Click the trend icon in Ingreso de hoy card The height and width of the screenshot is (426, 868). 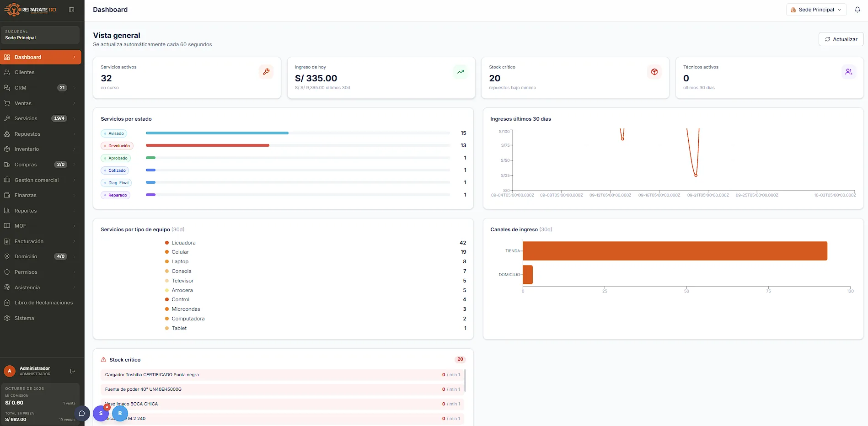tap(461, 72)
